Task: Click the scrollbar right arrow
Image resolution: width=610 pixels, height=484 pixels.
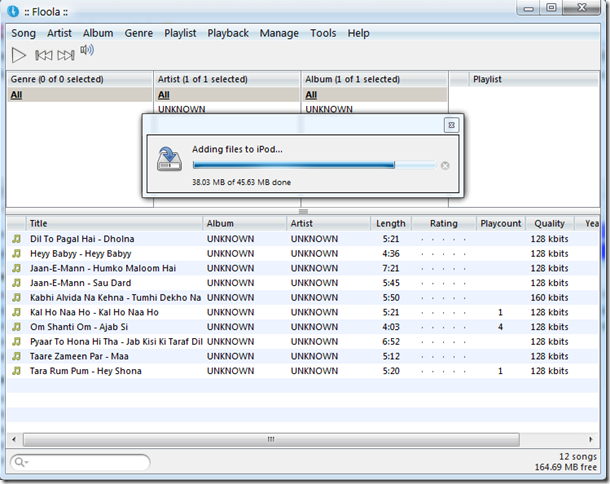Action: pos(591,440)
